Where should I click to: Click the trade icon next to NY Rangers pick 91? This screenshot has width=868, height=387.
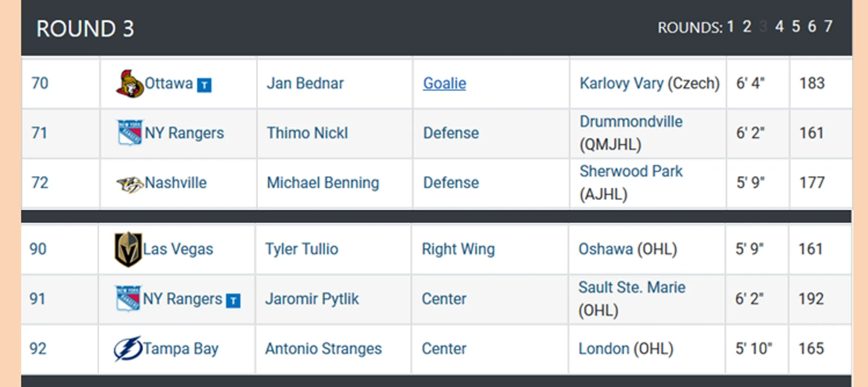[233, 301]
